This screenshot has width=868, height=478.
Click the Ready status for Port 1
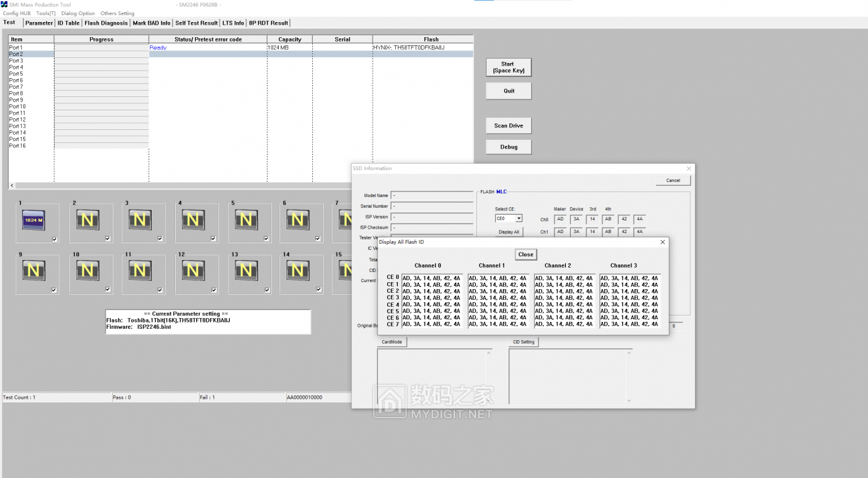(158, 47)
